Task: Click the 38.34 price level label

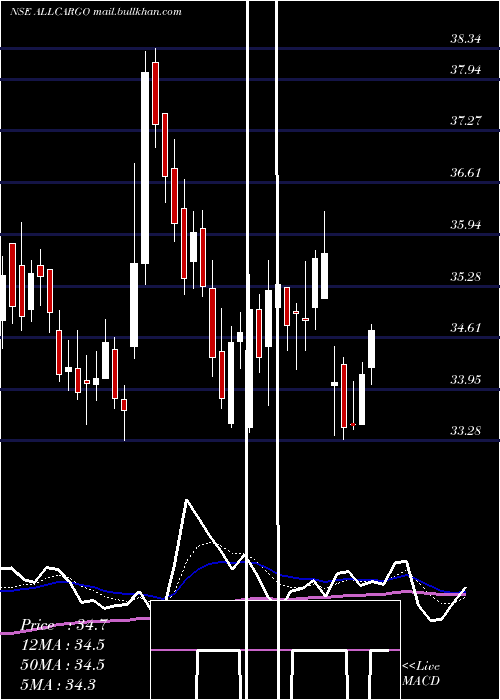Action: tap(466, 39)
